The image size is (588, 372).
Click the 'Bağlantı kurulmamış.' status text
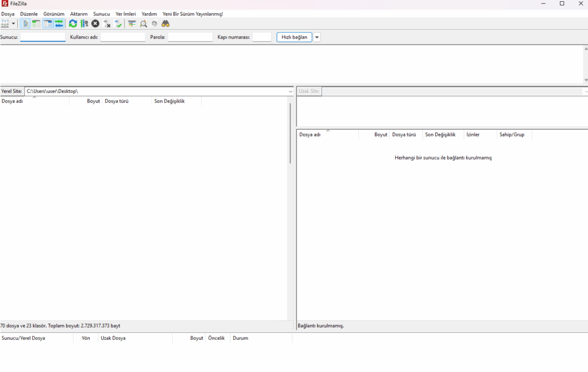(x=320, y=326)
